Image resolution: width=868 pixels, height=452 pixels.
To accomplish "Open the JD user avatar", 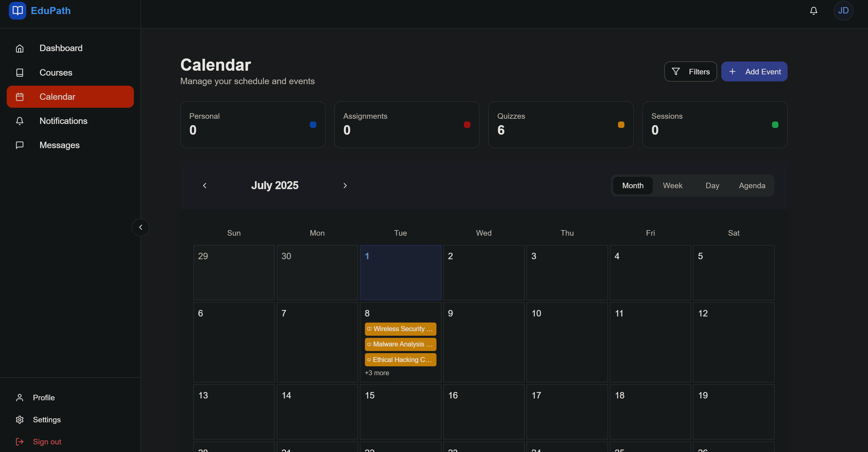I will tap(843, 11).
